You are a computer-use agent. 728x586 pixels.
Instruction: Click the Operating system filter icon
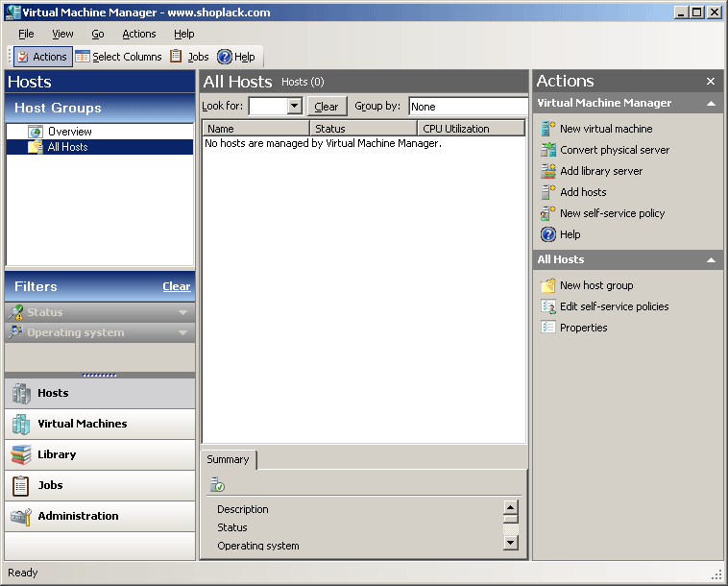(15, 332)
